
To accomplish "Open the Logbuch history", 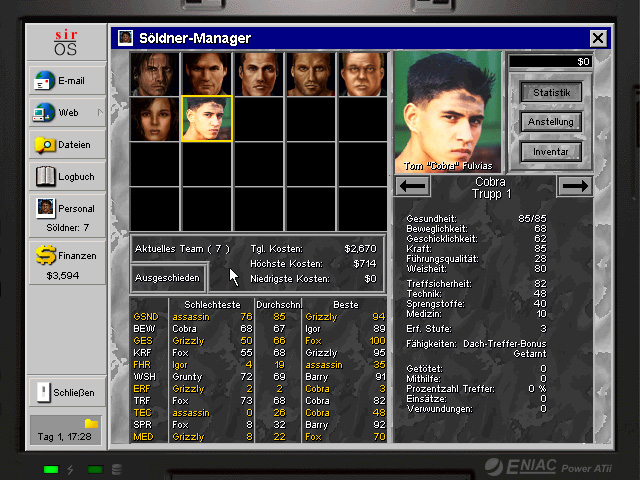I will pos(67,177).
